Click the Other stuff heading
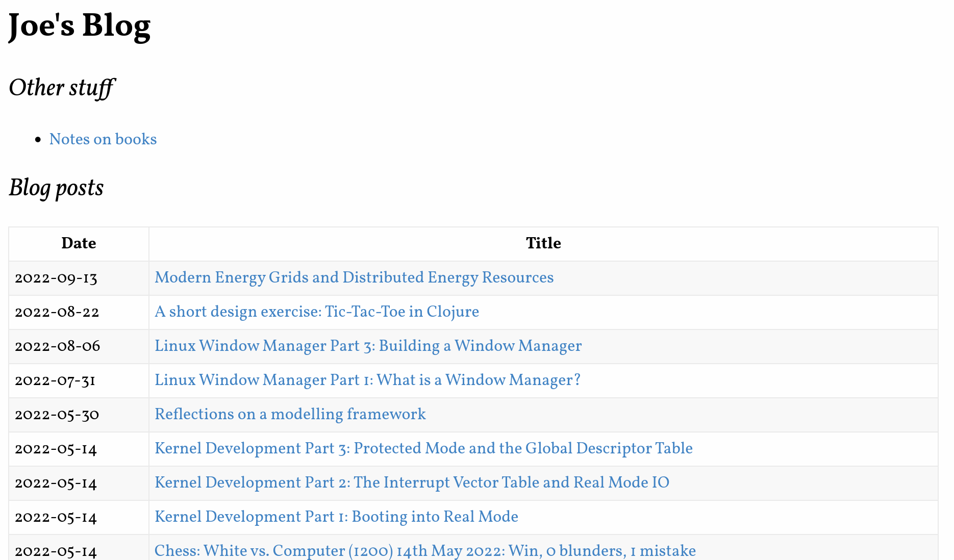Screen dimensions: 954x560 [x=62, y=88]
